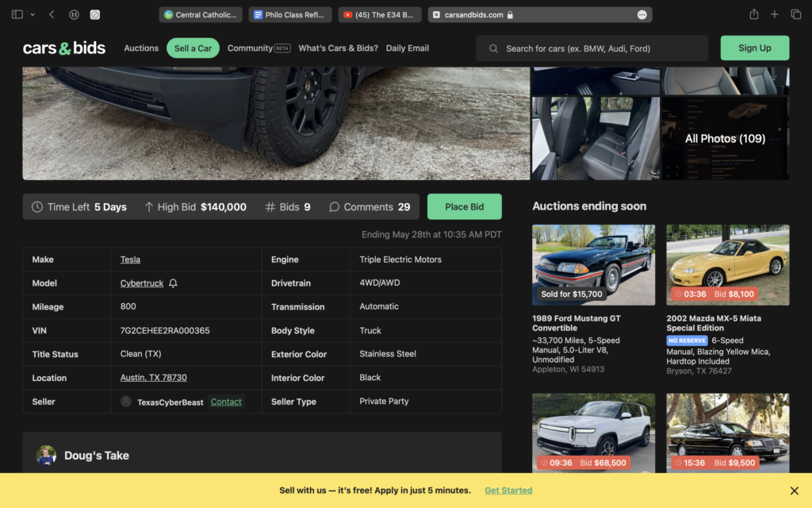
Task: Click the Sign Up button
Action: (x=754, y=48)
